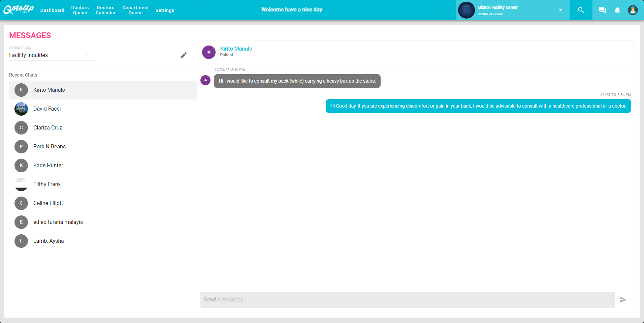Open Department Queue

(135, 10)
